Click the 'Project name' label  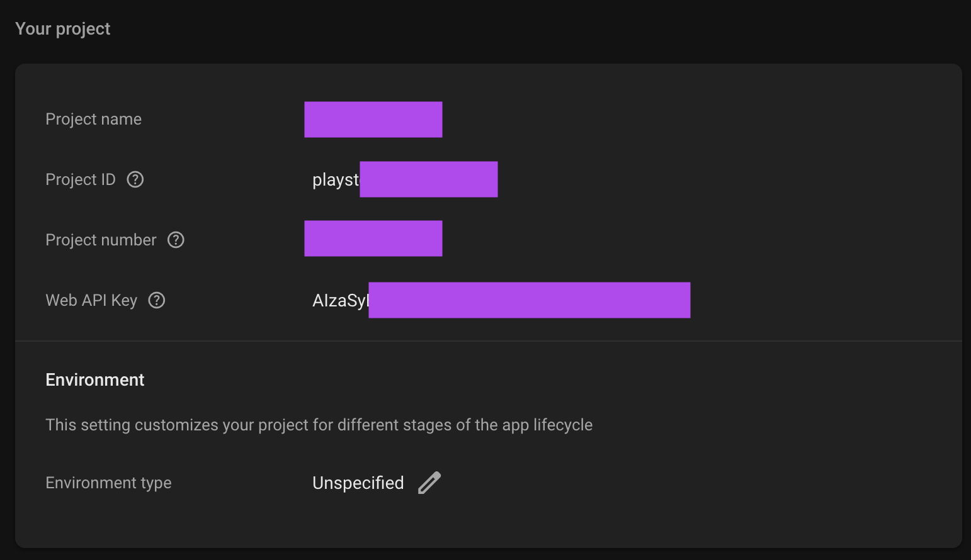pyautogui.click(x=94, y=119)
